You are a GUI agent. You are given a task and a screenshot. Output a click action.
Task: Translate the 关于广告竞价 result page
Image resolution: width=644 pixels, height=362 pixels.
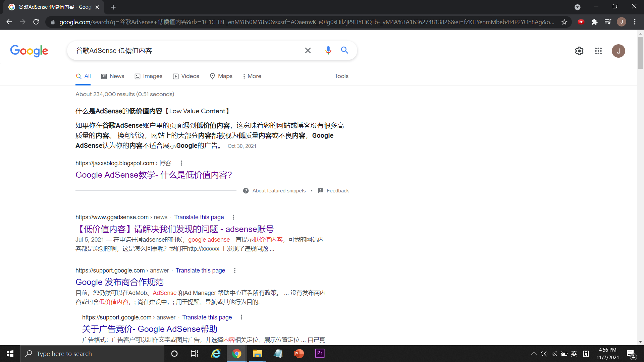[207, 317]
